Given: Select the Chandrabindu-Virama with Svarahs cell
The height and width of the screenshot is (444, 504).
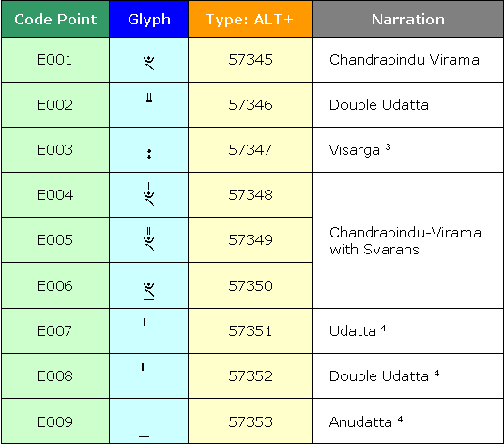Looking at the screenshot, I should click(x=408, y=240).
